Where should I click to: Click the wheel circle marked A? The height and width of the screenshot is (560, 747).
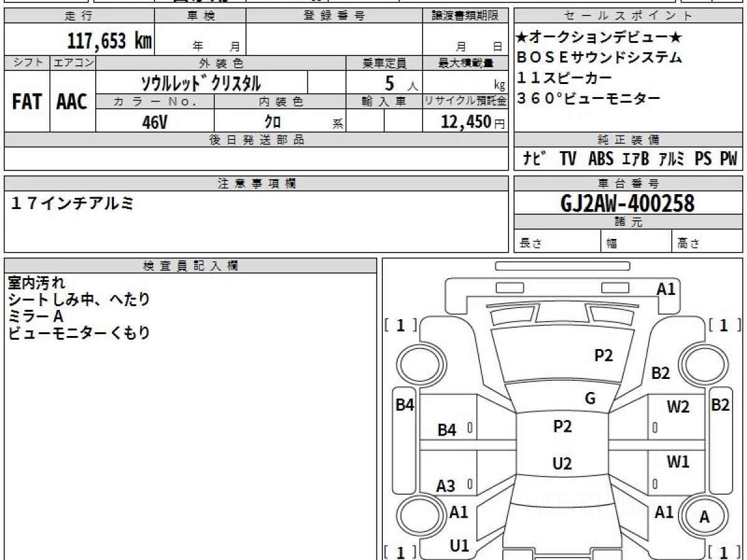(705, 516)
